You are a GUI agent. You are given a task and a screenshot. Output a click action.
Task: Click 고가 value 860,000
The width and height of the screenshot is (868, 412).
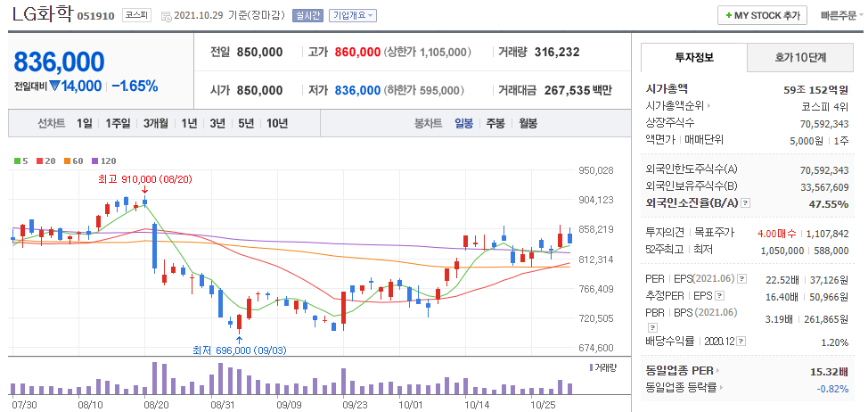click(356, 52)
